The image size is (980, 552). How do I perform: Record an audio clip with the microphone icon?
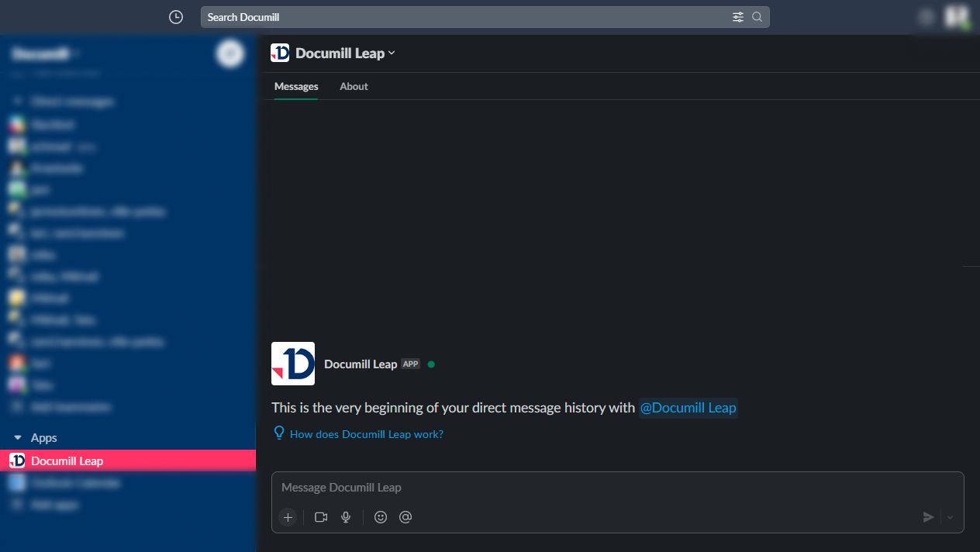345,517
